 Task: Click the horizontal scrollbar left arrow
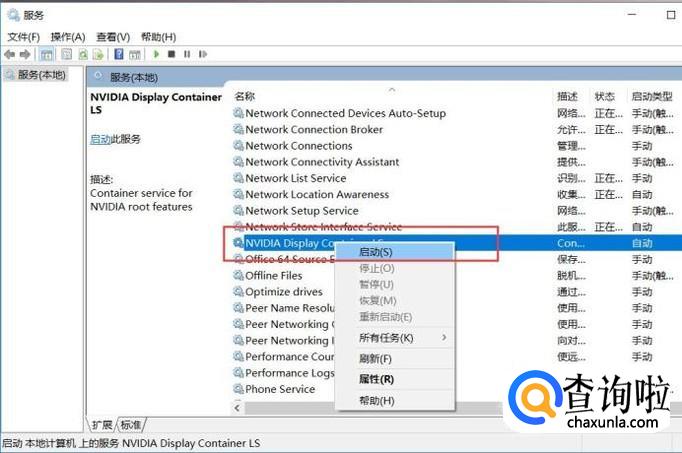[x=237, y=408]
